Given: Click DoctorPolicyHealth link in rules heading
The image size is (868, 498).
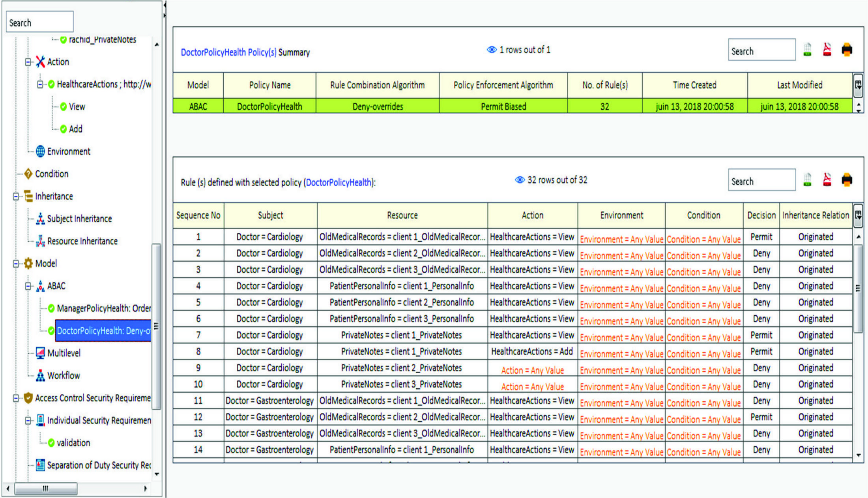Looking at the screenshot, I should pyautogui.click(x=339, y=182).
